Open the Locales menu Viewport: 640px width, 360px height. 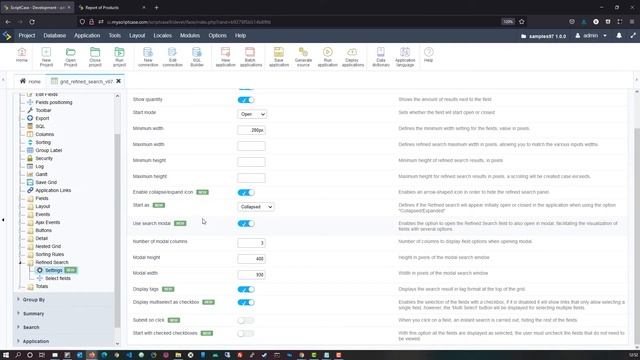coord(162,36)
